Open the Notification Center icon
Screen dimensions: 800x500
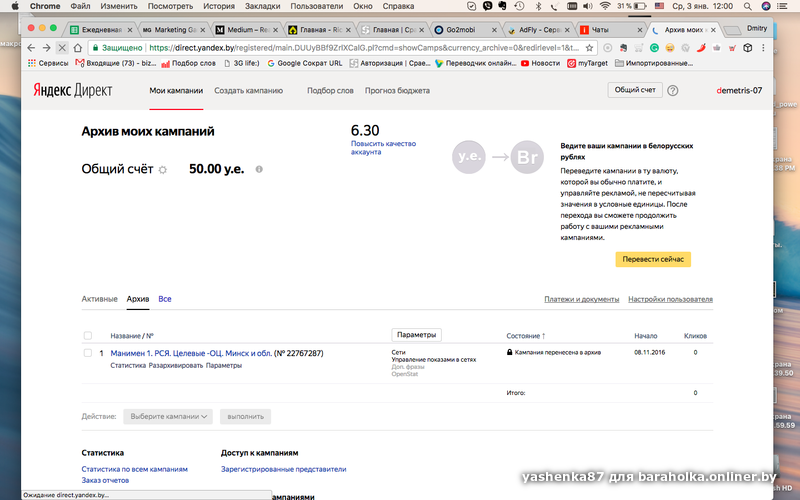click(782, 6)
